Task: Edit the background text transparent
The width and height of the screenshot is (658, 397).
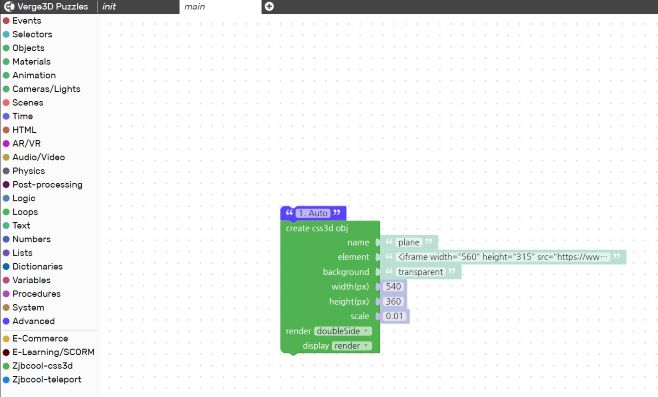Action: [x=420, y=272]
